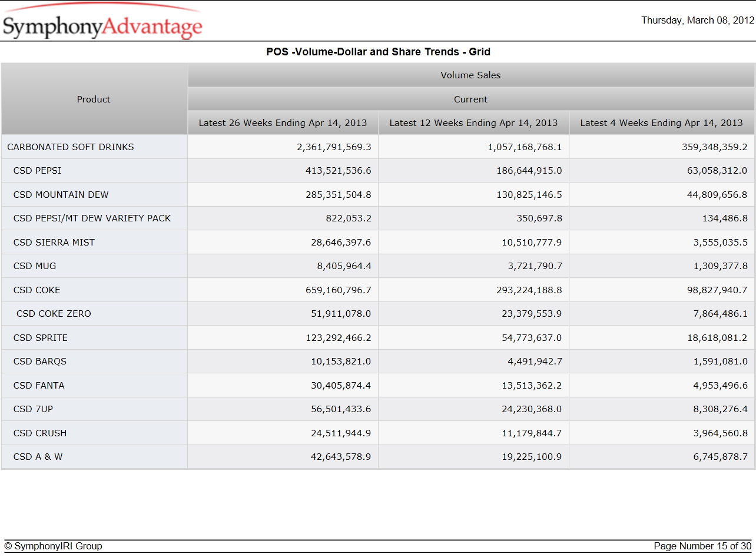Click the Latest 12 Weeks Ending Apr 14, 2013 header

(473, 123)
